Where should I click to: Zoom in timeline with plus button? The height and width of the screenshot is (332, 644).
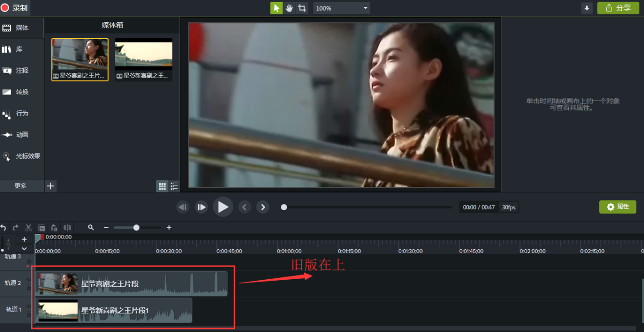pyautogui.click(x=169, y=227)
